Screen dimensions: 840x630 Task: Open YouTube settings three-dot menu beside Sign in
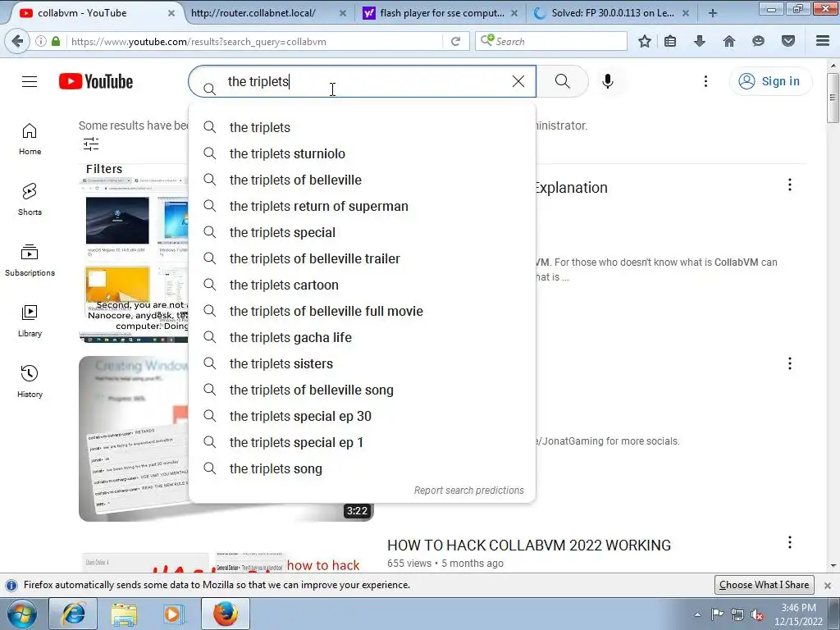(x=705, y=81)
